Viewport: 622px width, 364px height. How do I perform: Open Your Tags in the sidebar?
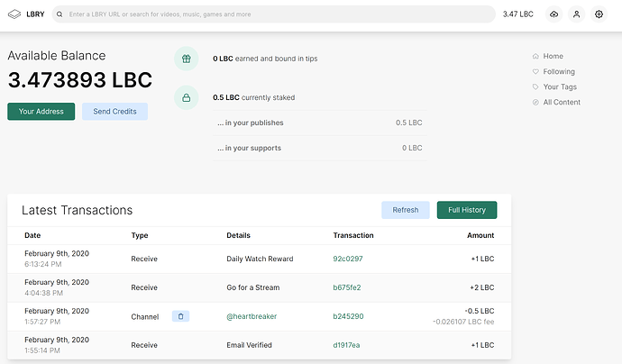559,86
